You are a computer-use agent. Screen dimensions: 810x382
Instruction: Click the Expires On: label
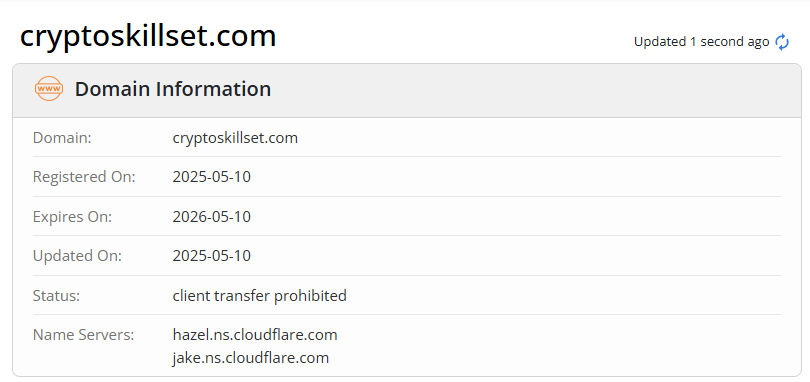72,217
